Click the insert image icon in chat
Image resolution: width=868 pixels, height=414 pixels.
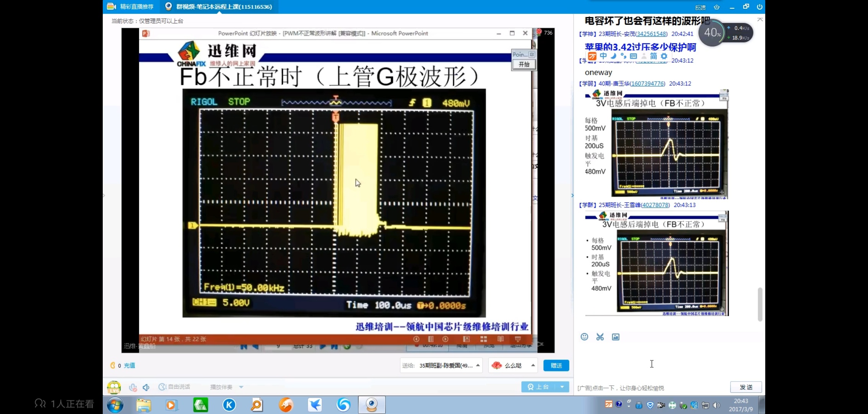(616, 337)
